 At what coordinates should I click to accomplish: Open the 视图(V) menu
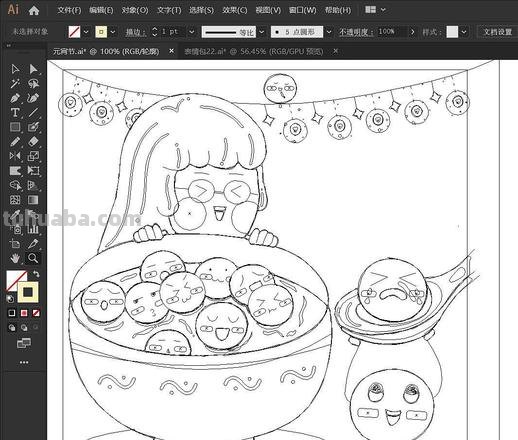pyautogui.click(x=268, y=10)
